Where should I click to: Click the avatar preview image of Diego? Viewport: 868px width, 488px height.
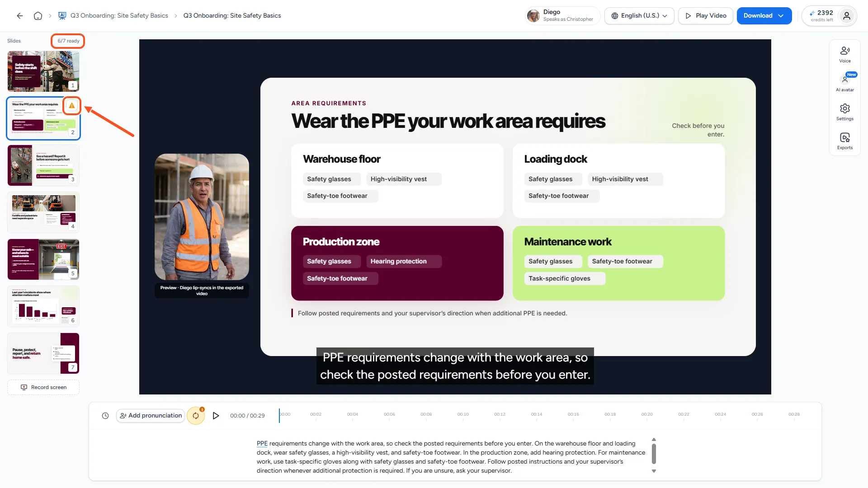(x=202, y=217)
